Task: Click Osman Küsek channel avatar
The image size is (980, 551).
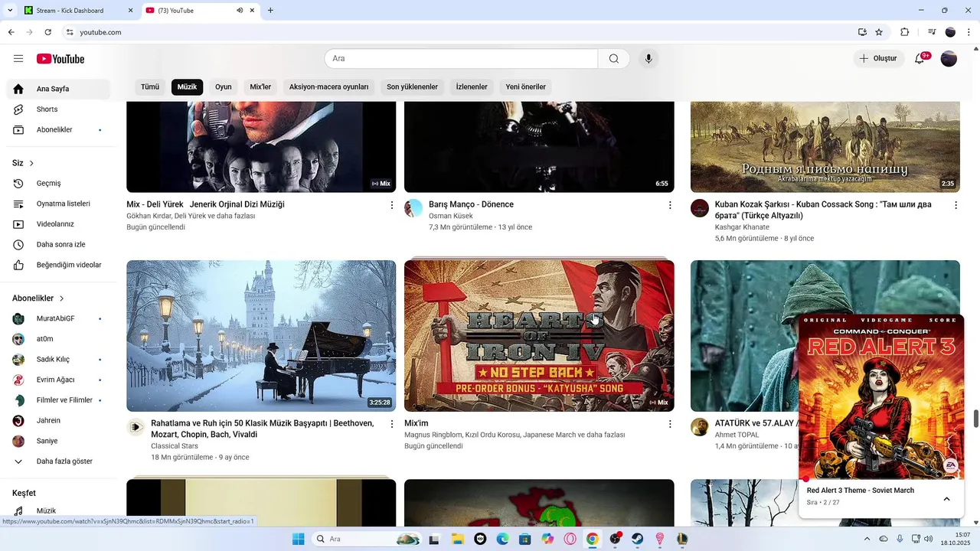Action: tap(413, 208)
